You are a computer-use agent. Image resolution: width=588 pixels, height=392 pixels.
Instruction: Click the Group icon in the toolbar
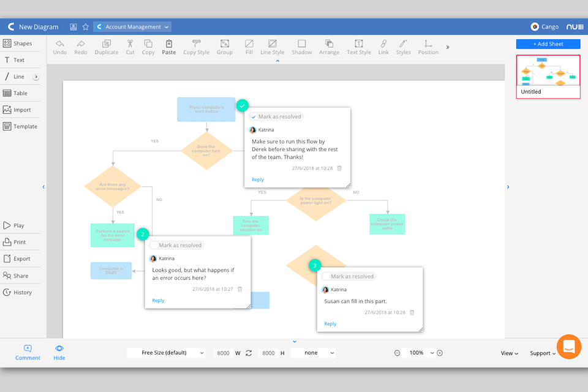click(x=224, y=47)
